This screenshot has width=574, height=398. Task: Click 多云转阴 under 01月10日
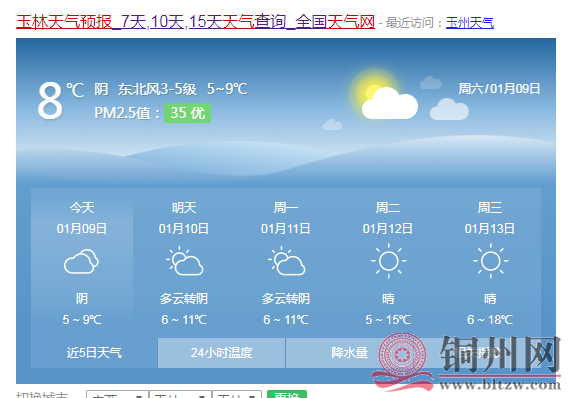click(x=184, y=299)
